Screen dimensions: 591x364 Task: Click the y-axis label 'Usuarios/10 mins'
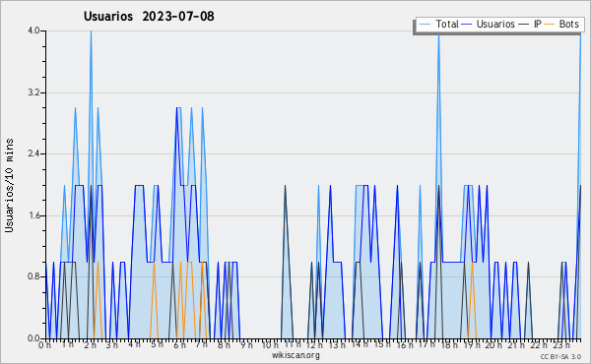click(9, 185)
